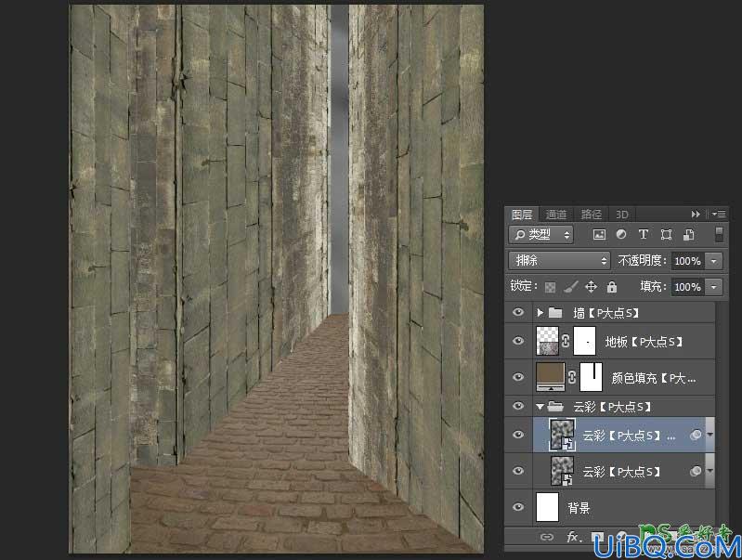Image resolution: width=742 pixels, height=560 pixels.
Task: Open the 填充 slider dropdown arrow
Action: click(713, 287)
